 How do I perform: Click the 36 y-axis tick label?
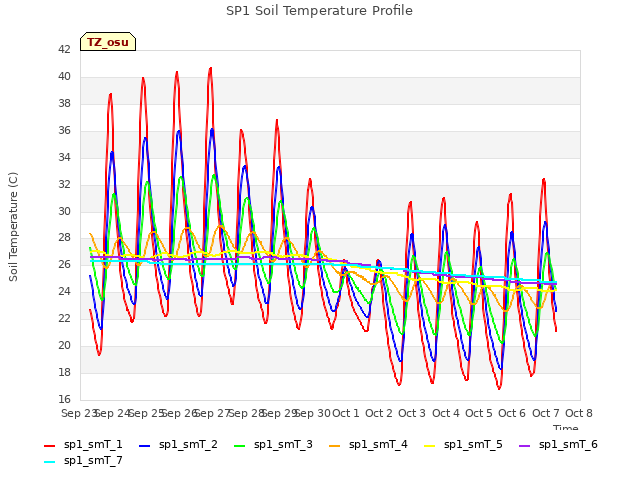tap(64, 130)
